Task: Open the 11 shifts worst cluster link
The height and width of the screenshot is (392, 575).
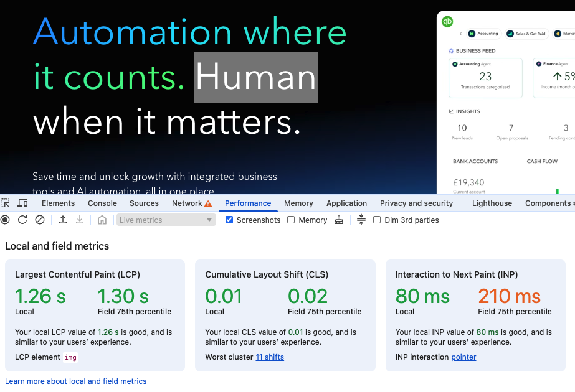Action: click(x=270, y=357)
